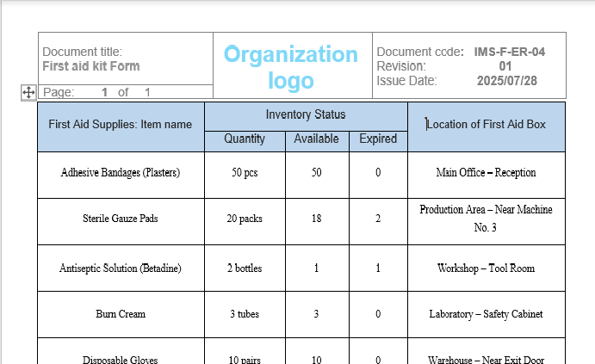Click the First Aid Supplies: Item name header
This screenshot has height=364, width=595.
pyautogui.click(x=121, y=125)
